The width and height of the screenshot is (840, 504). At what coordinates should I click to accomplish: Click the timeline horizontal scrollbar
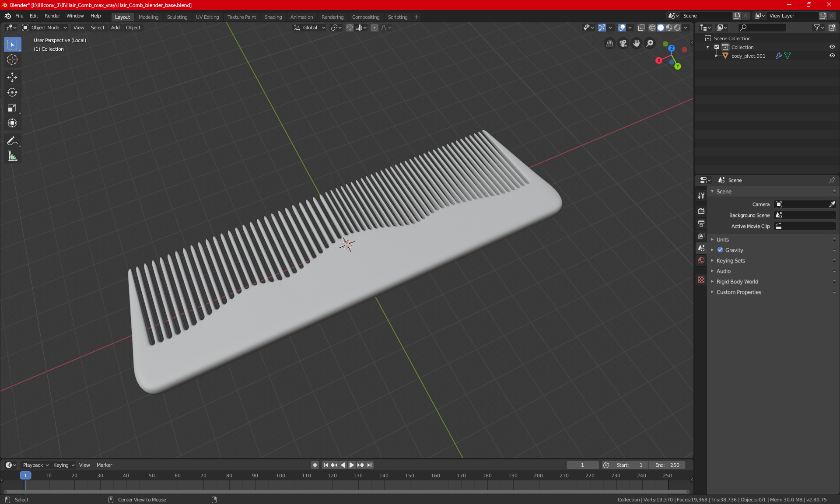point(346,492)
